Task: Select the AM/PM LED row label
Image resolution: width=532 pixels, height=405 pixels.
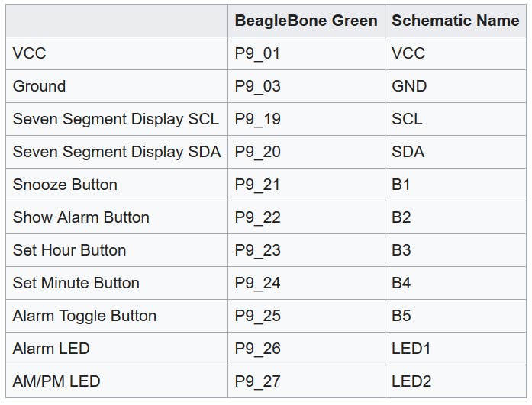Action: pos(116,381)
